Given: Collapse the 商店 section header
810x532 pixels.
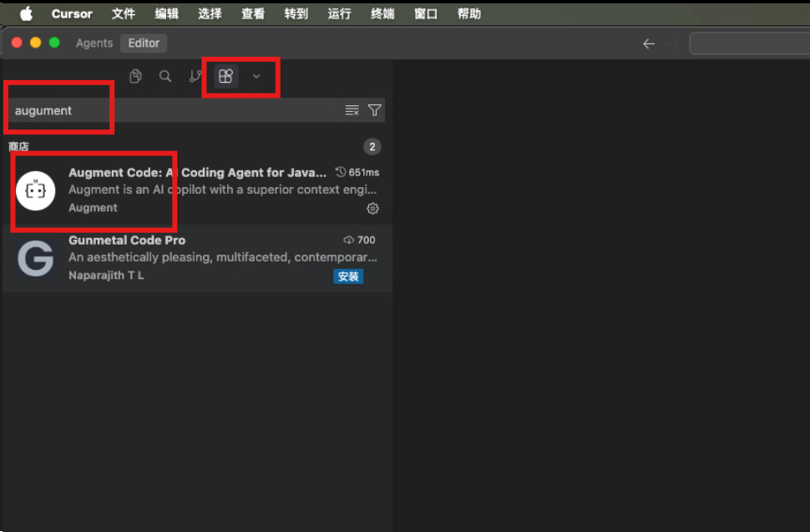Looking at the screenshot, I should (19, 147).
